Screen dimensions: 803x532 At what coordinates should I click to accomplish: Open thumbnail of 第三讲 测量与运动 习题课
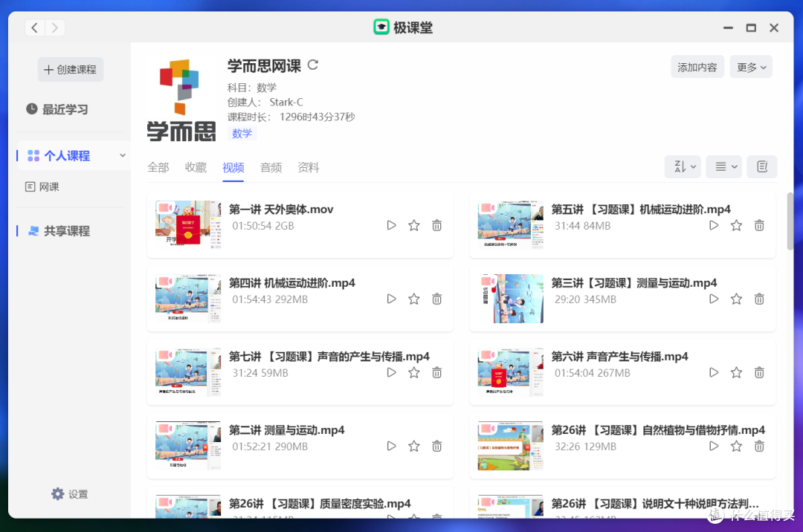(x=511, y=298)
